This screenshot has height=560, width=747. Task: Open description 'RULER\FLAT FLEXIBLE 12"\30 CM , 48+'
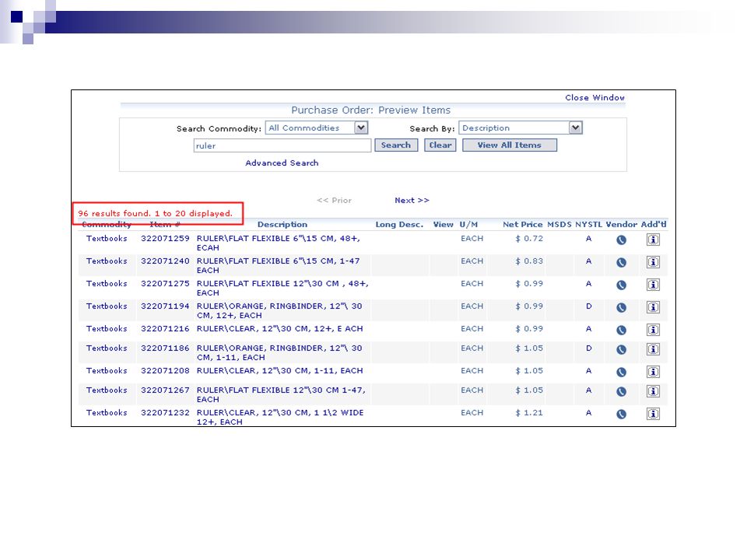(x=282, y=288)
